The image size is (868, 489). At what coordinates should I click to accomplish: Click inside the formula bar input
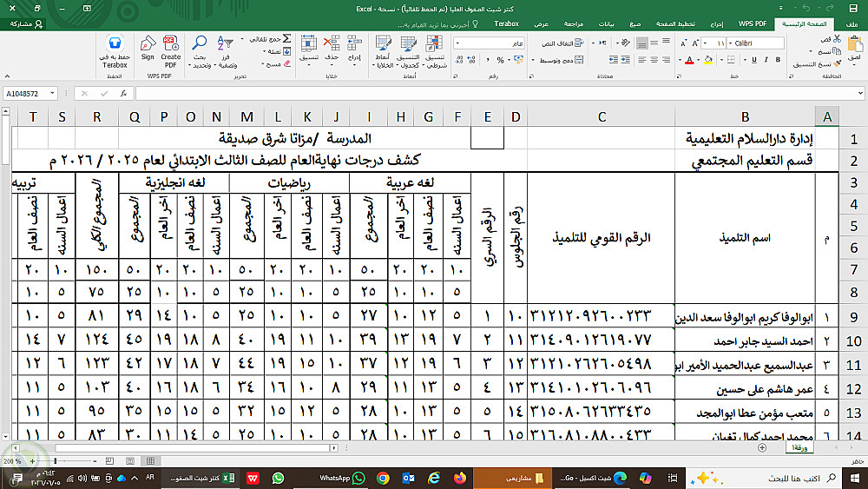[x=496, y=94]
